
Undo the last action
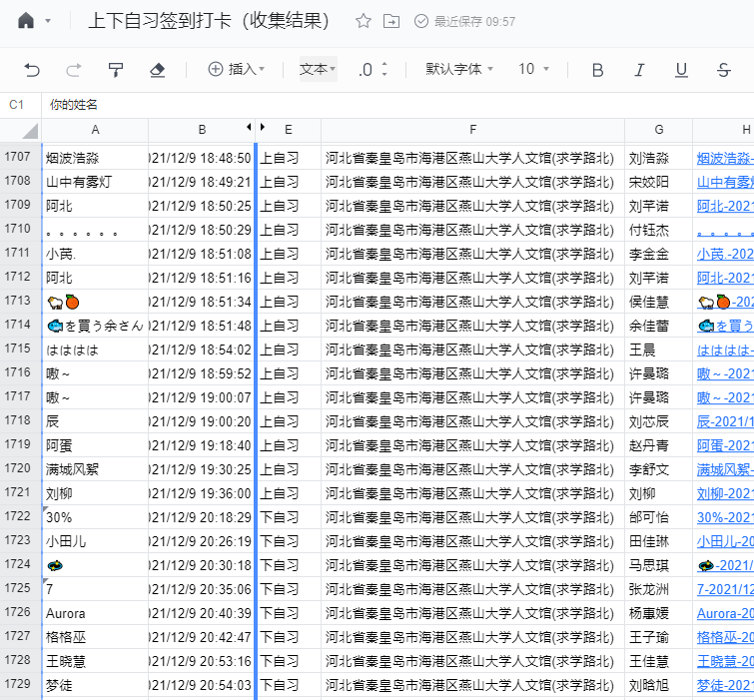32,69
